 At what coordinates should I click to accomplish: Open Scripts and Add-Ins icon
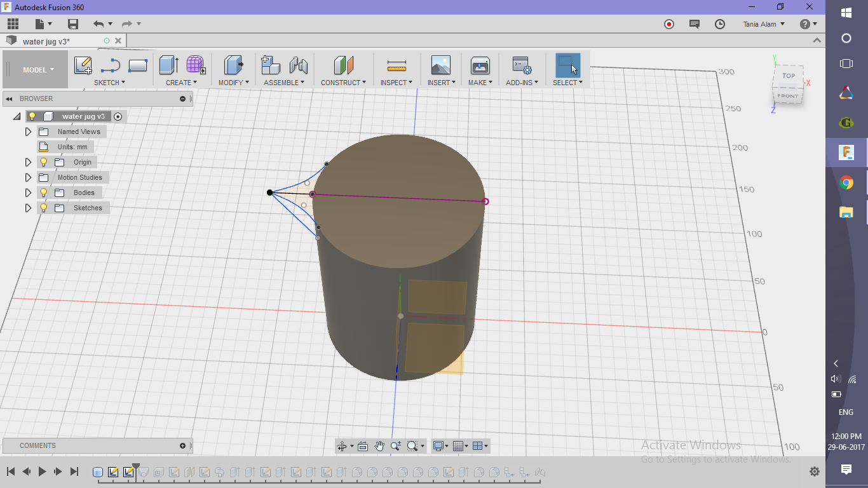522,65
